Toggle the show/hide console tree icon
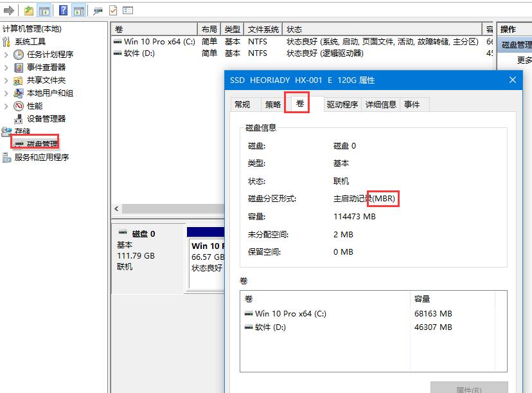Image resolution: width=532 pixels, height=393 pixels. point(44,10)
